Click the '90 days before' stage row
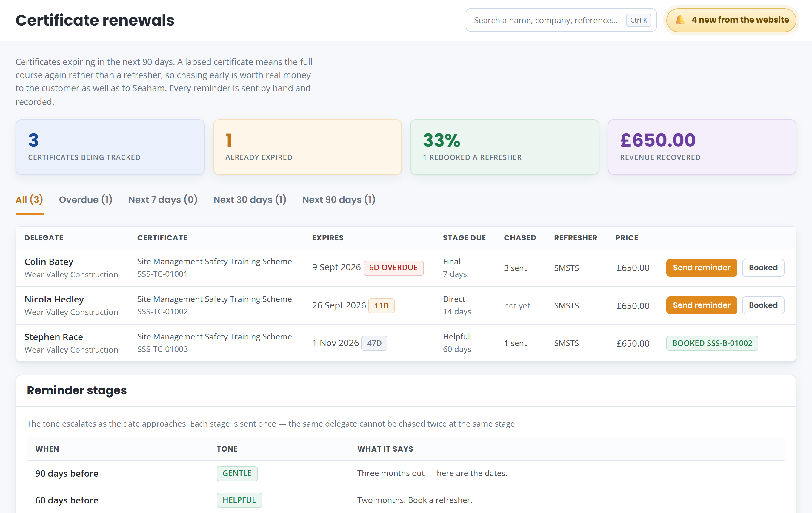Viewport: 812px width, 513px height. (406, 474)
